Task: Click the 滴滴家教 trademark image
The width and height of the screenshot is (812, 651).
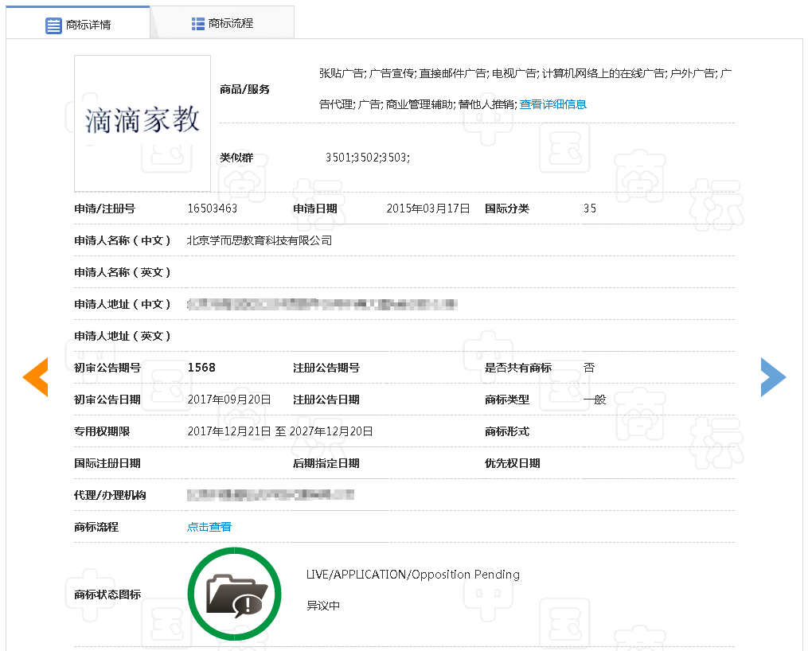Action: 142,123
